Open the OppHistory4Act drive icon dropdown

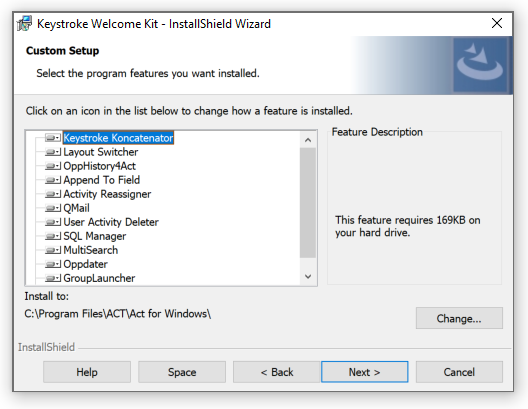pos(53,166)
